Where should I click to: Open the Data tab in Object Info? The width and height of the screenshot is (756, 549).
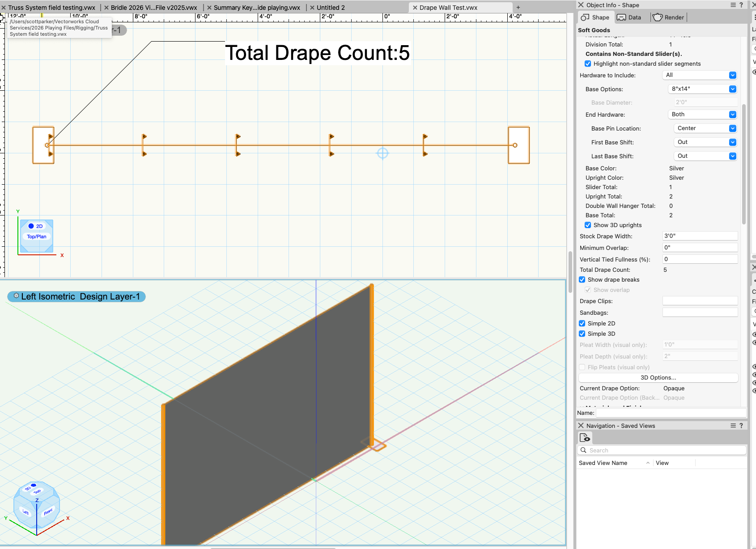point(629,17)
